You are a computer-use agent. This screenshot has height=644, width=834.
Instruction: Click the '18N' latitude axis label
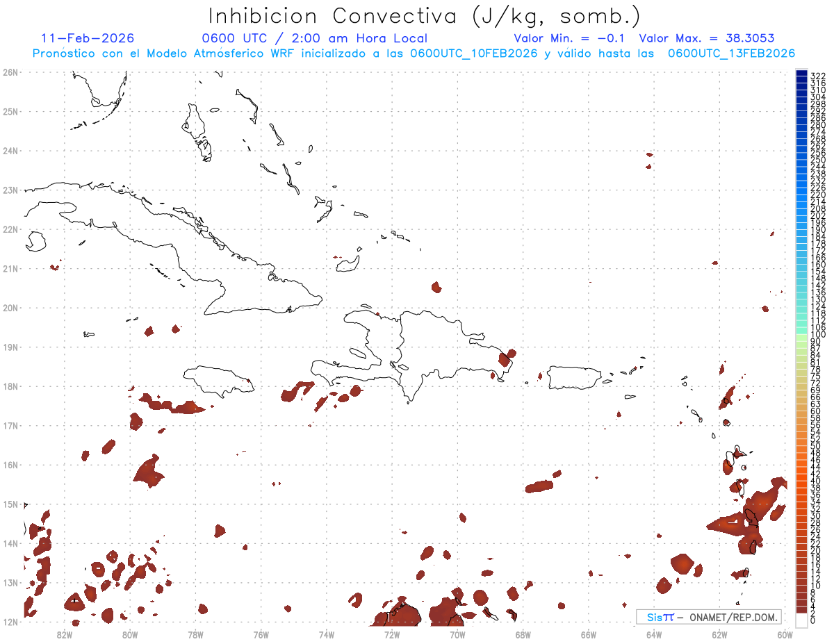pyautogui.click(x=10, y=386)
